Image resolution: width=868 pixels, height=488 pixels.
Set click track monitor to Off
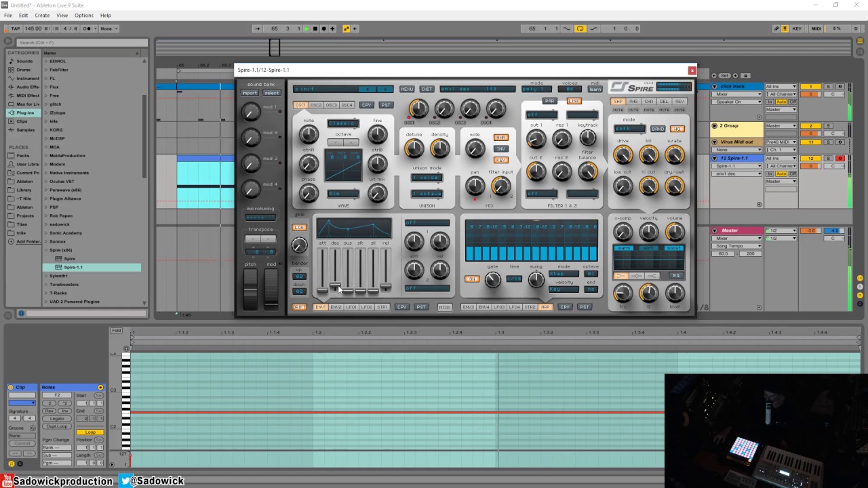pyautogui.click(x=792, y=102)
